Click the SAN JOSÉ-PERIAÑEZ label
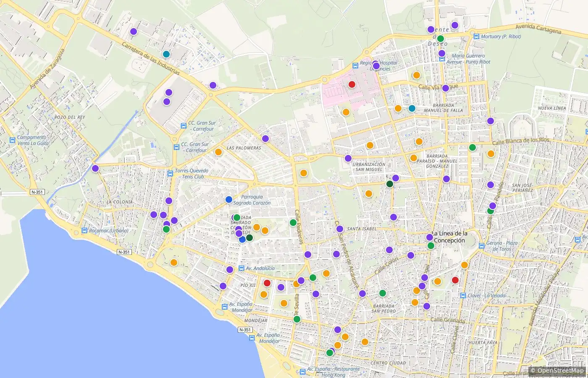Screen dimensions: 588x378 click(522, 188)
